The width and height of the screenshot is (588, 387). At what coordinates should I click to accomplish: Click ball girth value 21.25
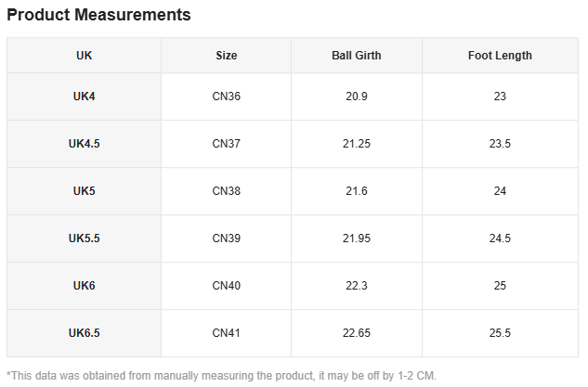click(356, 144)
